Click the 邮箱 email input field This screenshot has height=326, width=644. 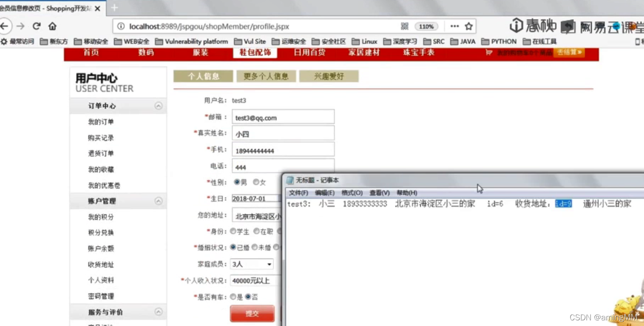(x=283, y=117)
